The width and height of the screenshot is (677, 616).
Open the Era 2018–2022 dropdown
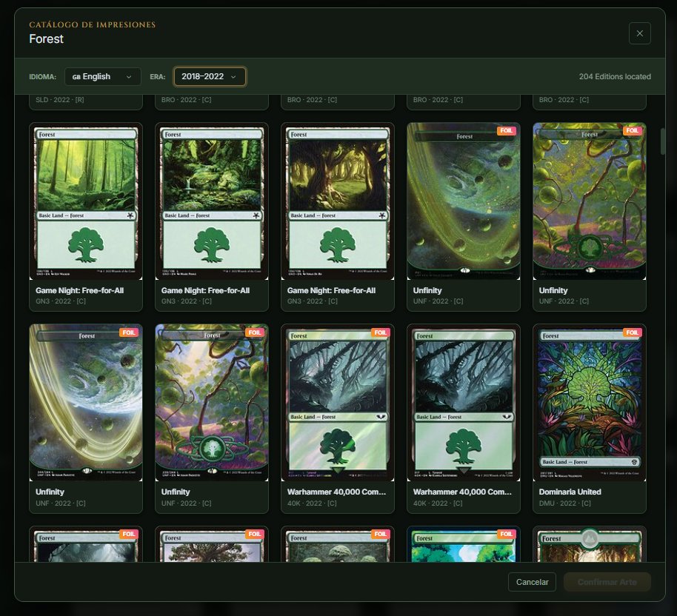[x=210, y=76]
